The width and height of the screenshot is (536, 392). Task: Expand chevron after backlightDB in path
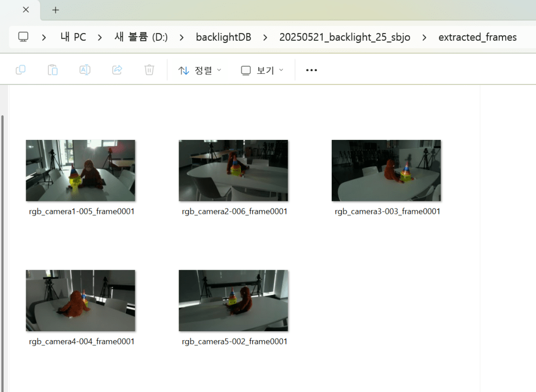pos(265,37)
